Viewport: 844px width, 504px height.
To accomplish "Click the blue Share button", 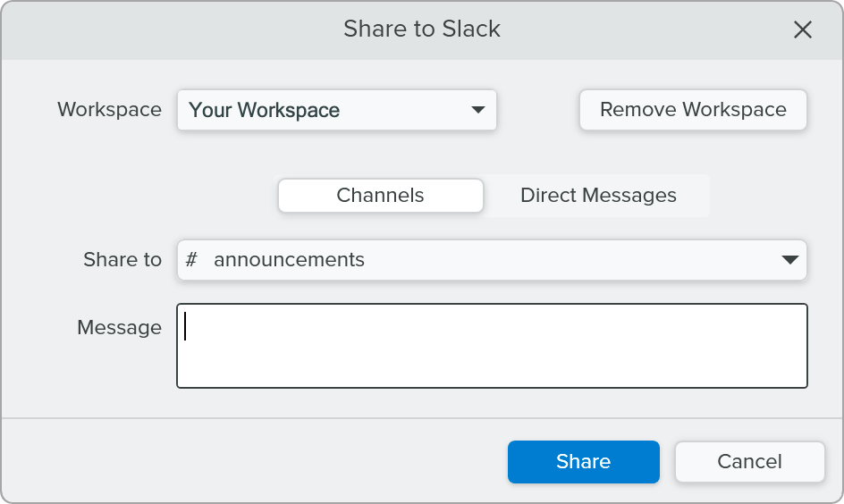I will coord(584,461).
